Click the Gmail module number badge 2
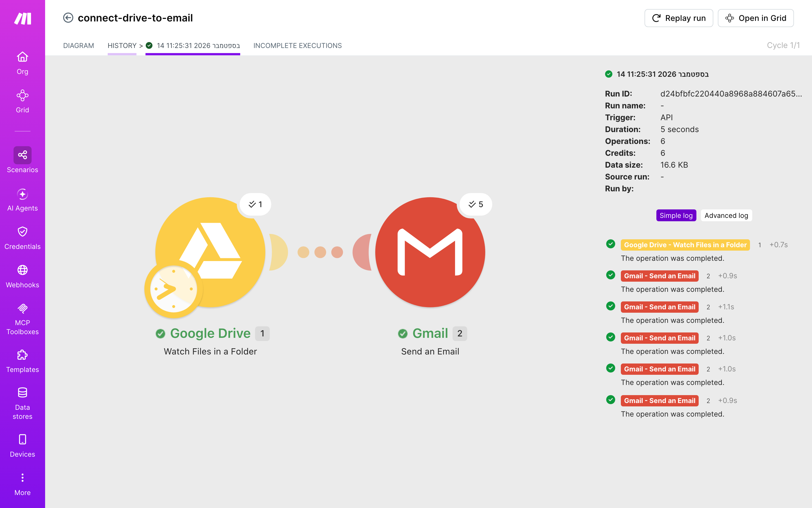Screen dimensions: 812x508 coord(460,334)
